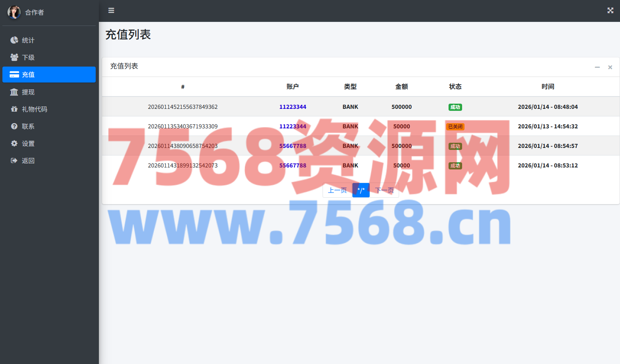Open account 55667788 in last row

click(293, 165)
